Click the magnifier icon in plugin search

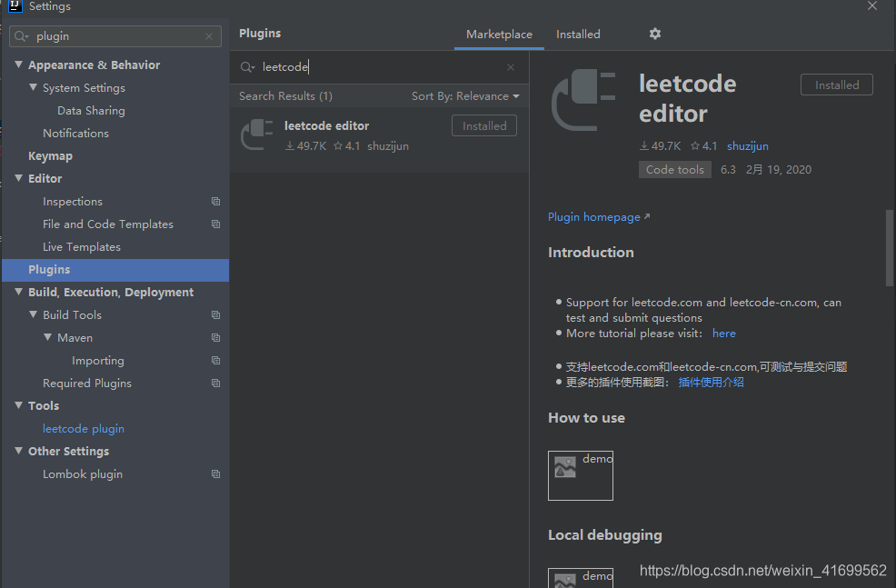coord(247,67)
